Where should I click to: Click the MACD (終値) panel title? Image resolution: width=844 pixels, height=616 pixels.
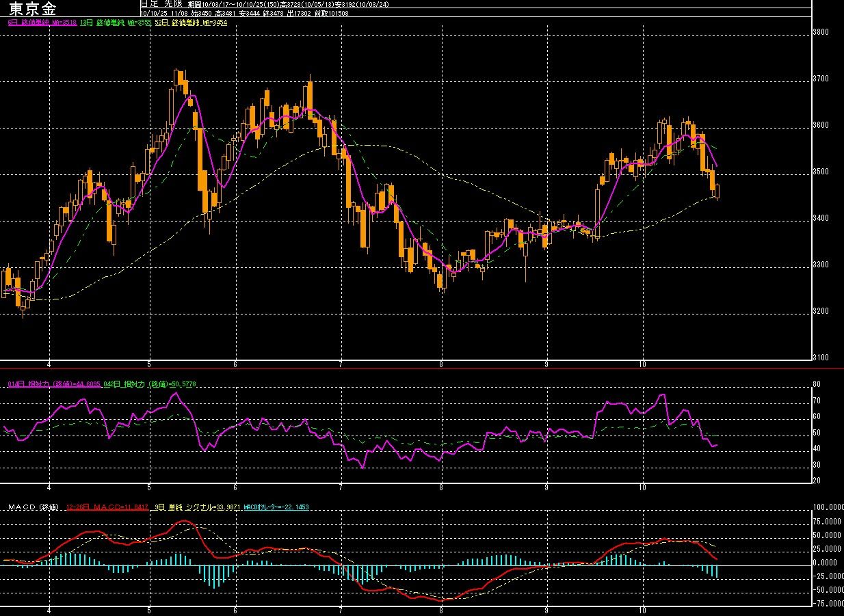34,507
